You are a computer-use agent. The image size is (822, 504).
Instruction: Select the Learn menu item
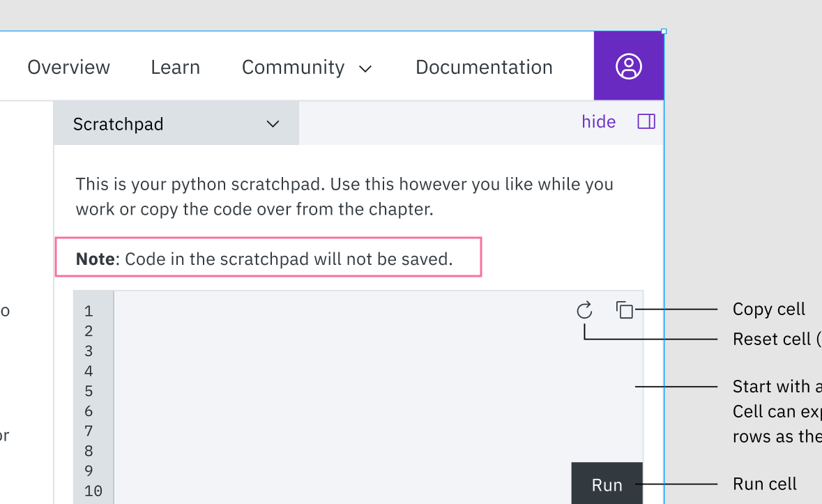click(x=175, y=67)
